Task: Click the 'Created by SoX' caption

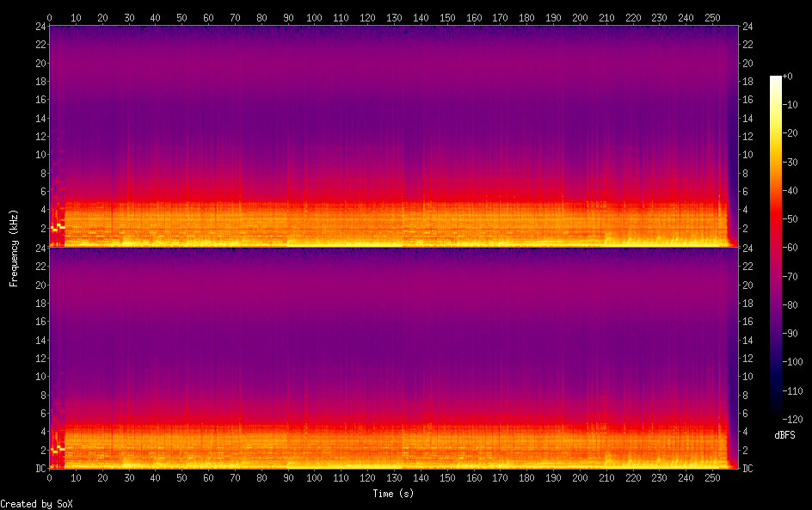Action: coord(36,504)
